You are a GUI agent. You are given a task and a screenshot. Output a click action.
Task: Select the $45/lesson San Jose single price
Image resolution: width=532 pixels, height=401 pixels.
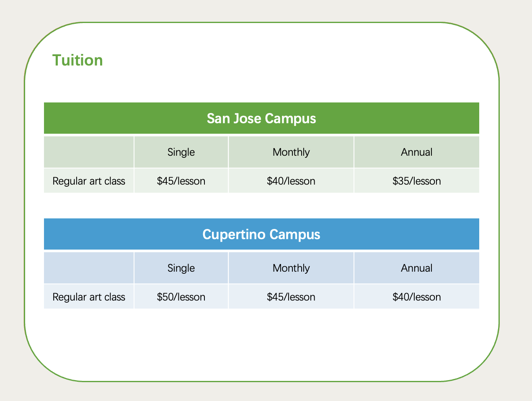click(x=181, y=181)
